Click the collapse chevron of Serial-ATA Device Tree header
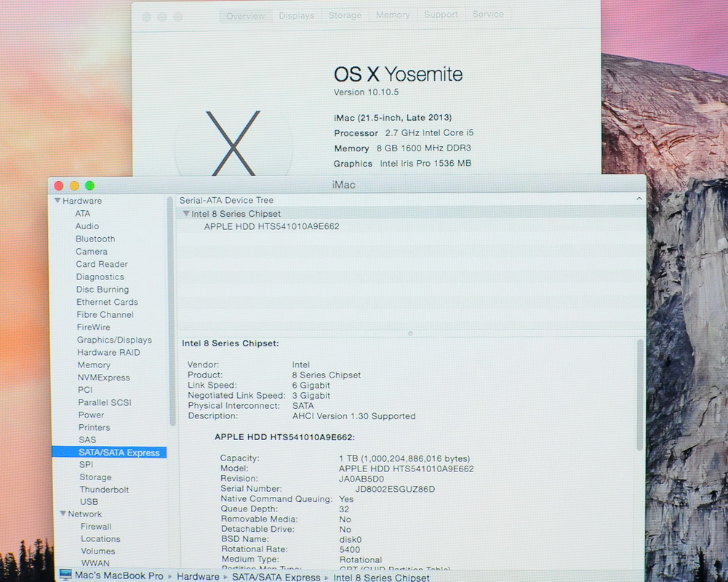Image resolution: width=728 pixels, height=582 pixels. [639, 199]
